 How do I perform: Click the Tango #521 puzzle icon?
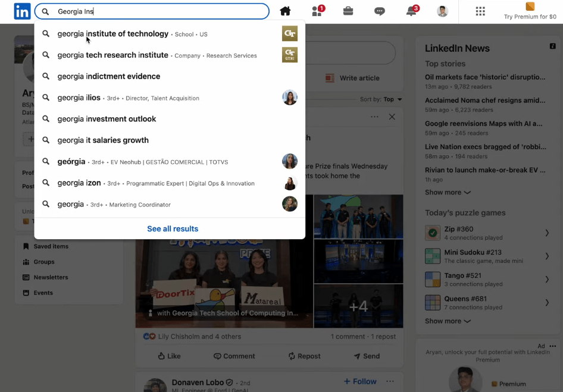pos(433,280)
